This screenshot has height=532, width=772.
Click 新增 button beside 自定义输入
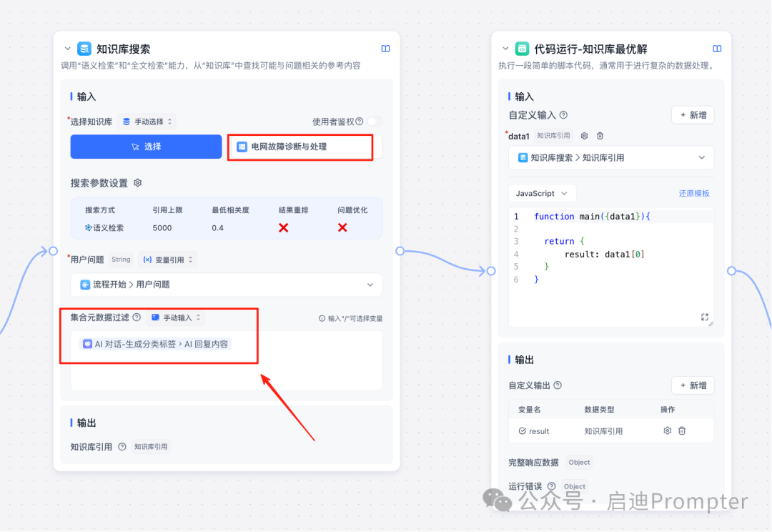(x=693, y=115)
